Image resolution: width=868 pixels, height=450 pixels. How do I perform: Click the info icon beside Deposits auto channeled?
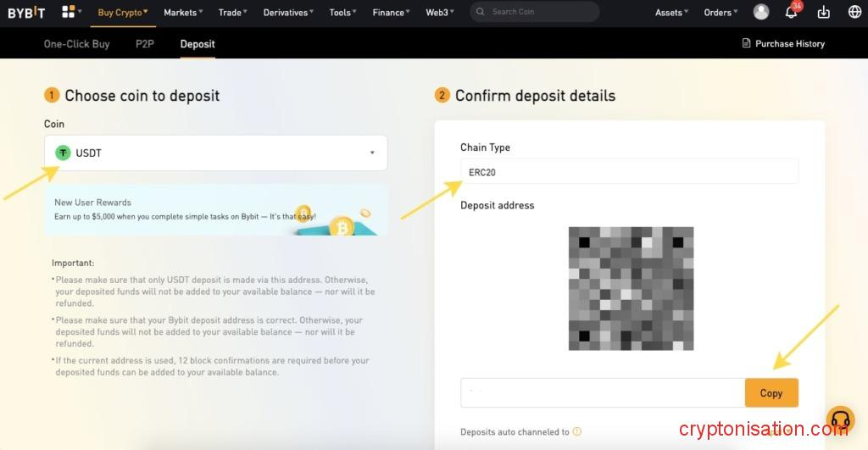(577, 431)
